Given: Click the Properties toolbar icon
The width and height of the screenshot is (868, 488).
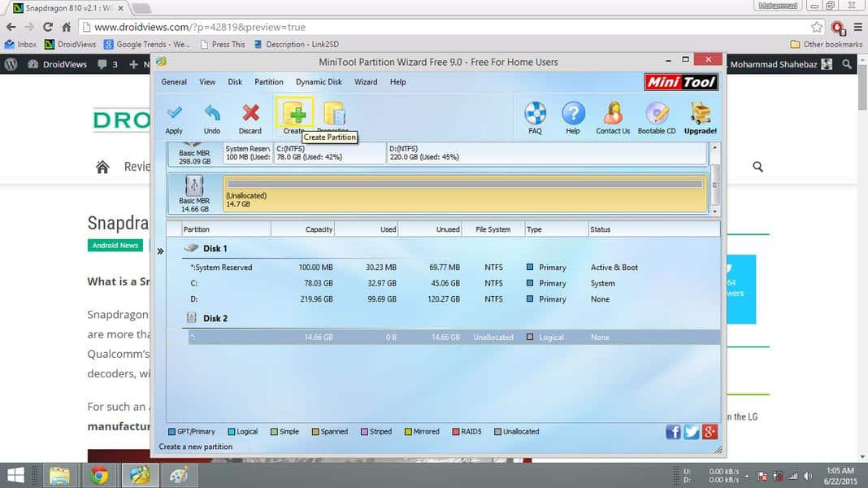Looking at the screenshot, I should (x=334, y=114).
